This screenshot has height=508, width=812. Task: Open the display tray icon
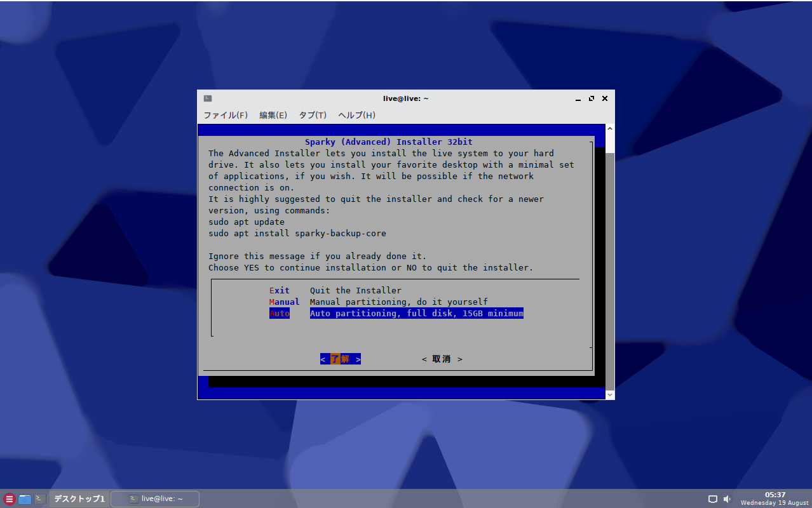tap(713, 499)
